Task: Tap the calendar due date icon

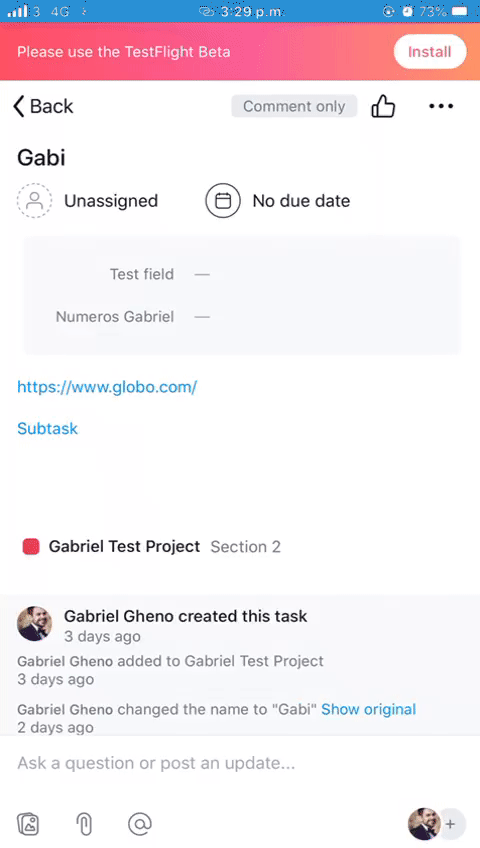Action: [x=223, y=201]
